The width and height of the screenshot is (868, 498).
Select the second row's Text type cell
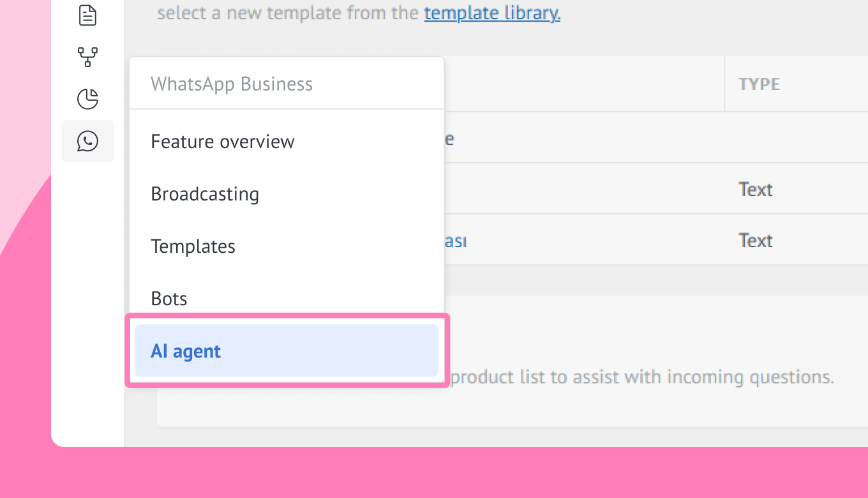pyautogui.click(x=756, y=241)
